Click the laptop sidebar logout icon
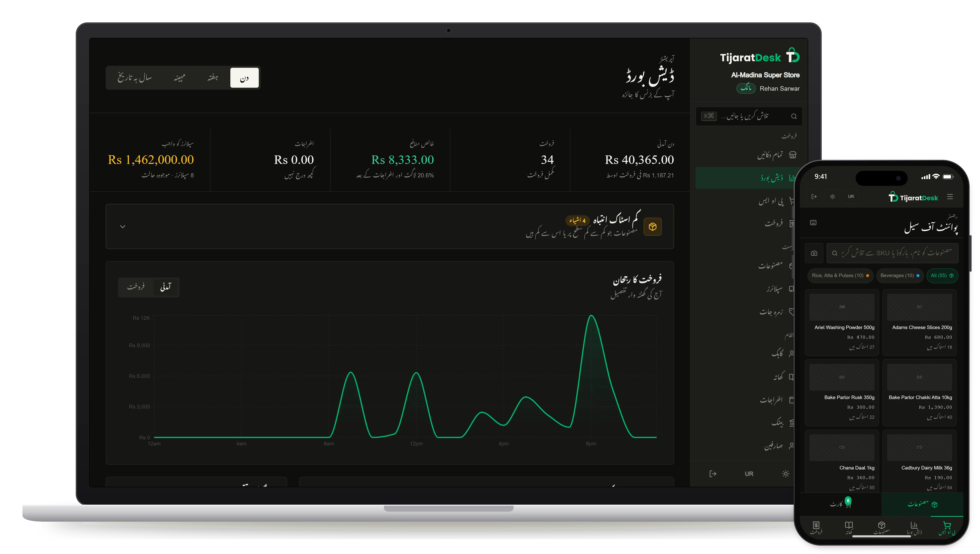The image size is (980, 554). point(713,474)
